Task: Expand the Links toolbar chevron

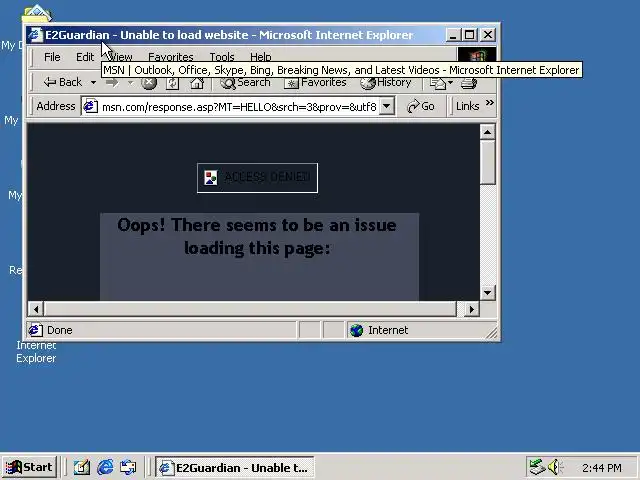Action: point(490,103)
